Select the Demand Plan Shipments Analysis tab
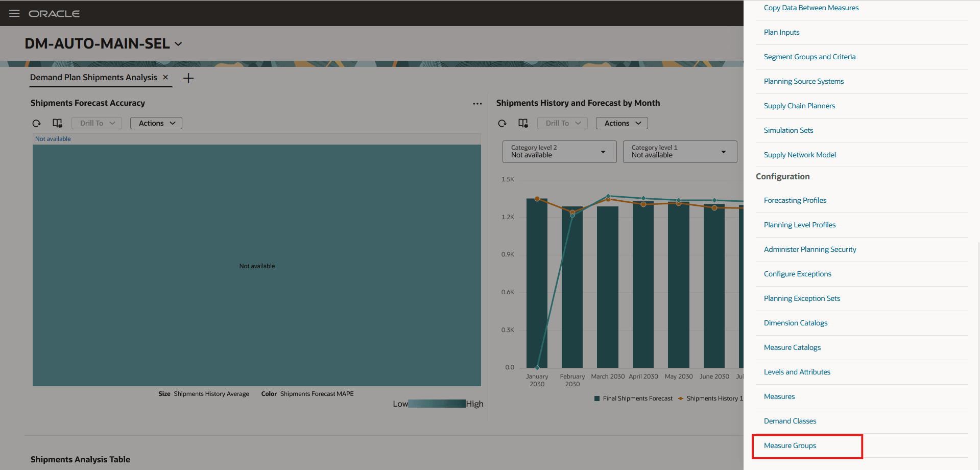 pos(93,77)
